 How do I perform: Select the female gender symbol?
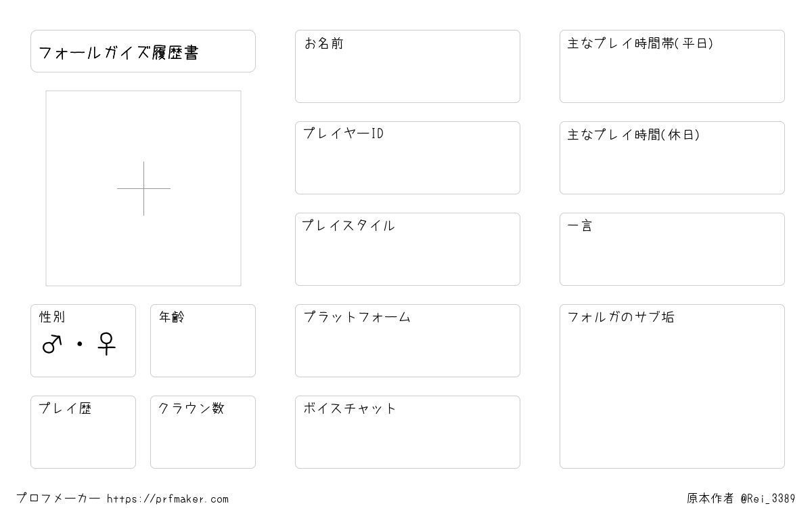coord(107,344)
